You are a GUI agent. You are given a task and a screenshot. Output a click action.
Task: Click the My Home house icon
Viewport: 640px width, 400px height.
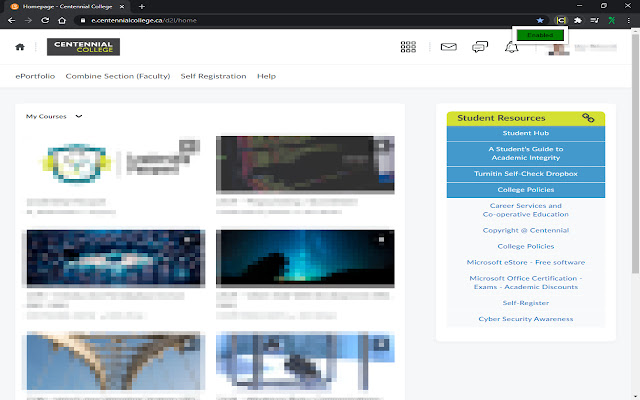click(20, 47)
